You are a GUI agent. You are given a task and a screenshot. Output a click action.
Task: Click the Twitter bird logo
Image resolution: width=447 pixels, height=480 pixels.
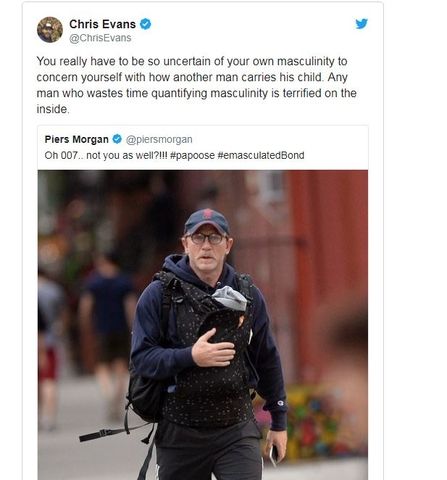coord(361,24)
